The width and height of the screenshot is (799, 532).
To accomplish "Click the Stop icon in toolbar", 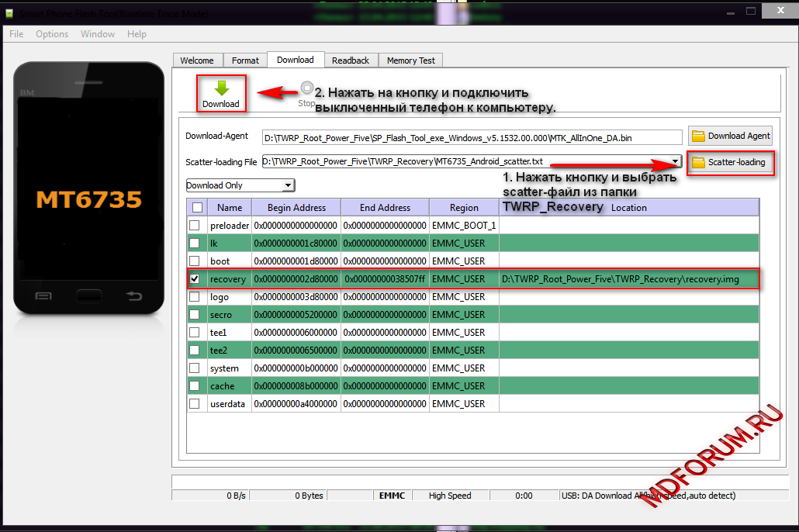I will (x=307, y=88).
